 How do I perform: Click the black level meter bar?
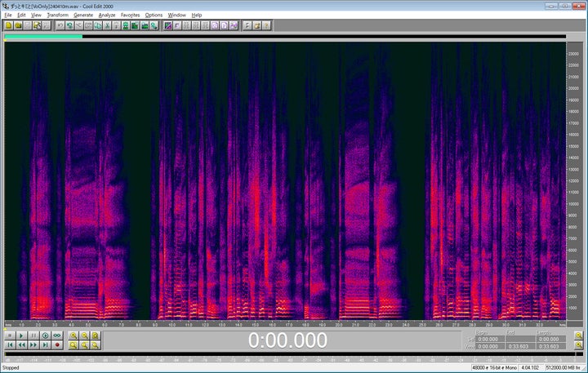coord(290,354)
